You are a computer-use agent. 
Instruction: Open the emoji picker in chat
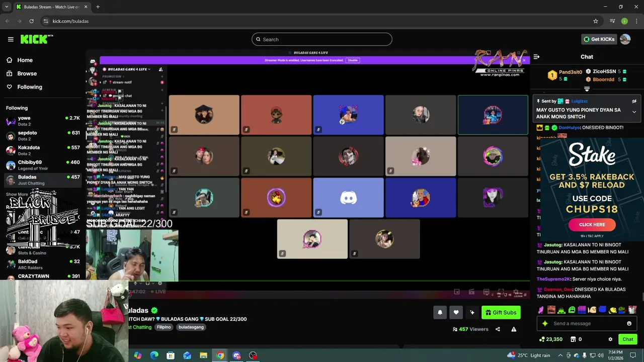629,323
